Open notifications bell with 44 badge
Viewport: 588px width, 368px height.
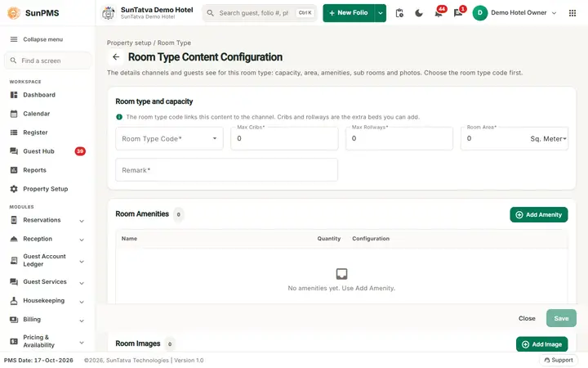coord(439,12)
